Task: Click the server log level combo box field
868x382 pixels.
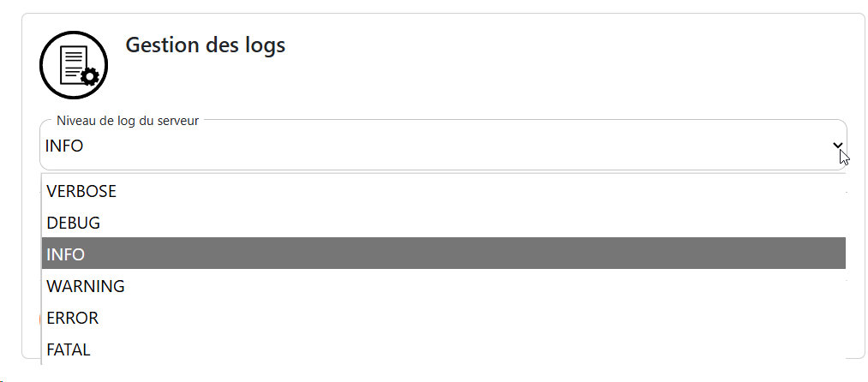Action: [428, 146]
